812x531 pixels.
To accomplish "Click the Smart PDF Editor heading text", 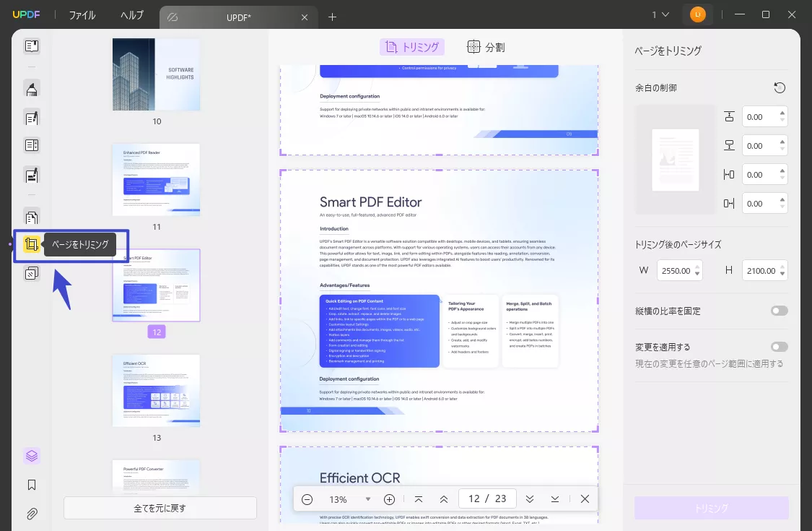I will pos(371,202).
